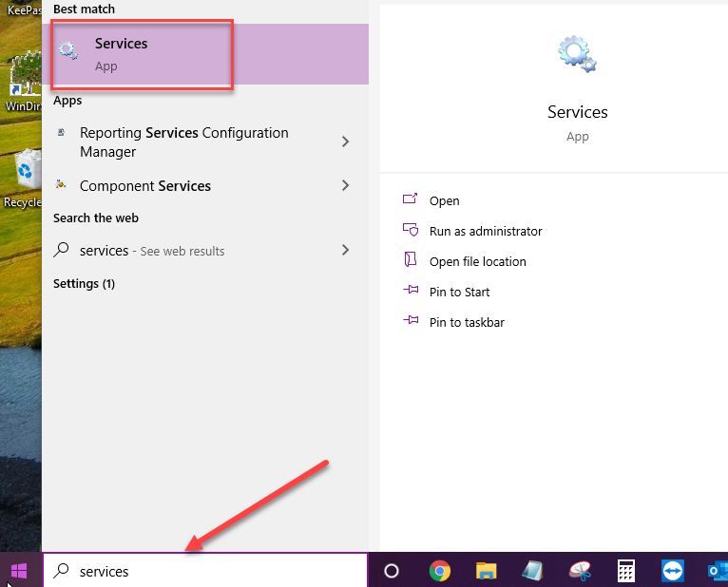Open Cortana circle on taskbar
The height and width of the screenshot is (587, 728).
(392, 571)
